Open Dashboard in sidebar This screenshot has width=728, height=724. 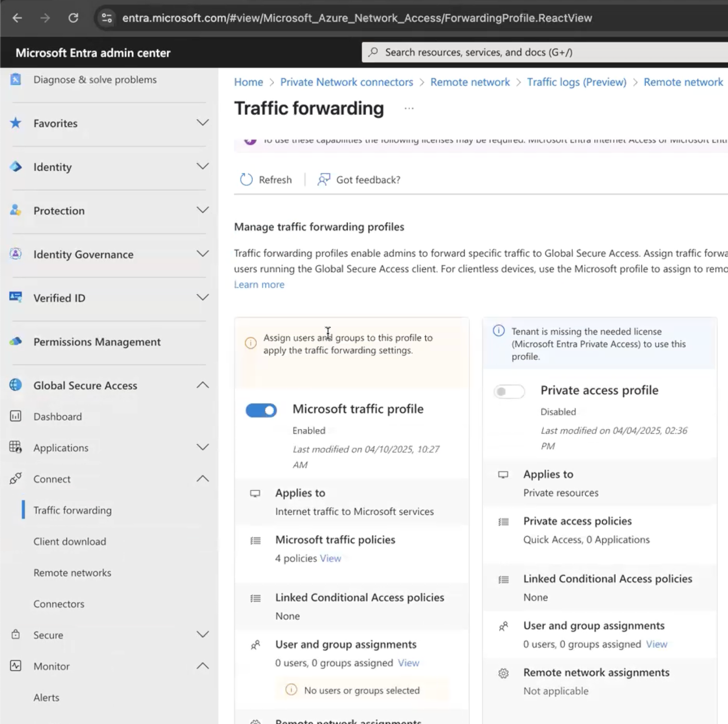[x=57, y=416]
